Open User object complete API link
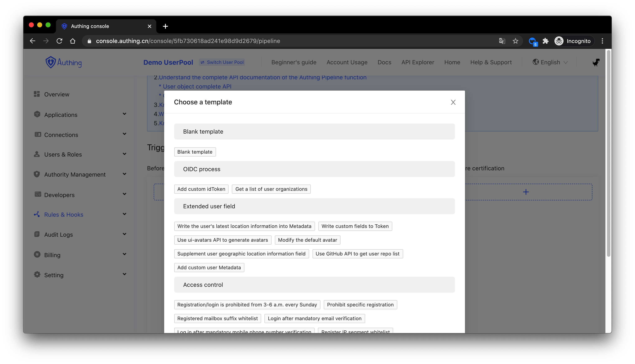The height and width of the screenshot is (364, 635). pyautogui.click(x=197, y=86)
